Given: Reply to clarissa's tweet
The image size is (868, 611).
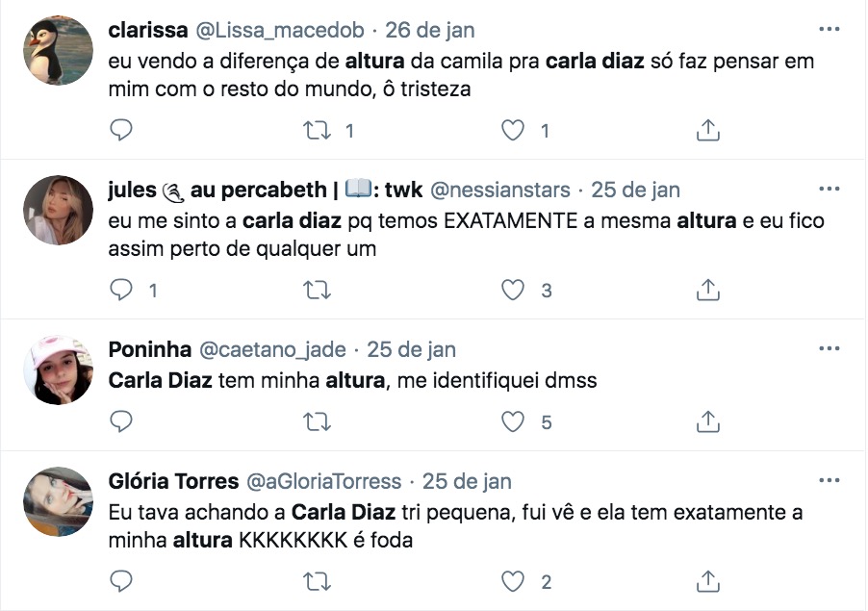Looking at the screenshot, I should pyautogui.click(x=120, y=130).
